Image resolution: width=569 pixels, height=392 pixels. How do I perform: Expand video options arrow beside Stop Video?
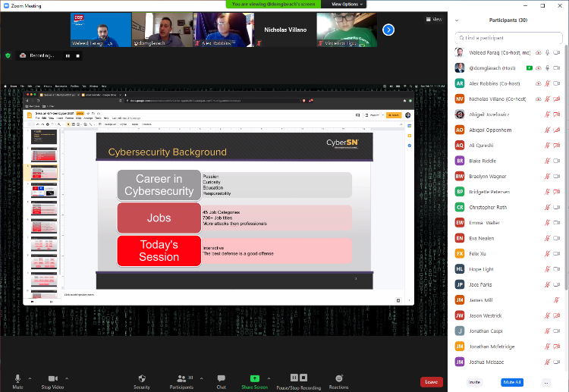(x=67, y=378)
